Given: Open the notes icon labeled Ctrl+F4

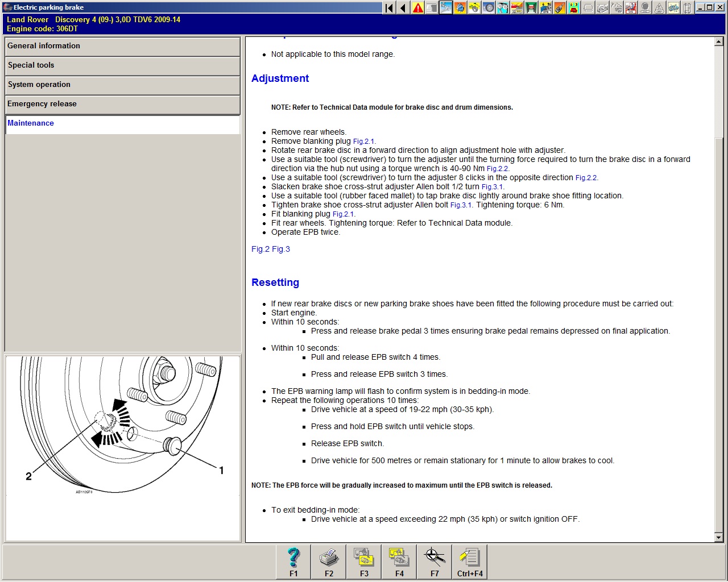Looking at the screenshot, I should (x=470, y=562).
